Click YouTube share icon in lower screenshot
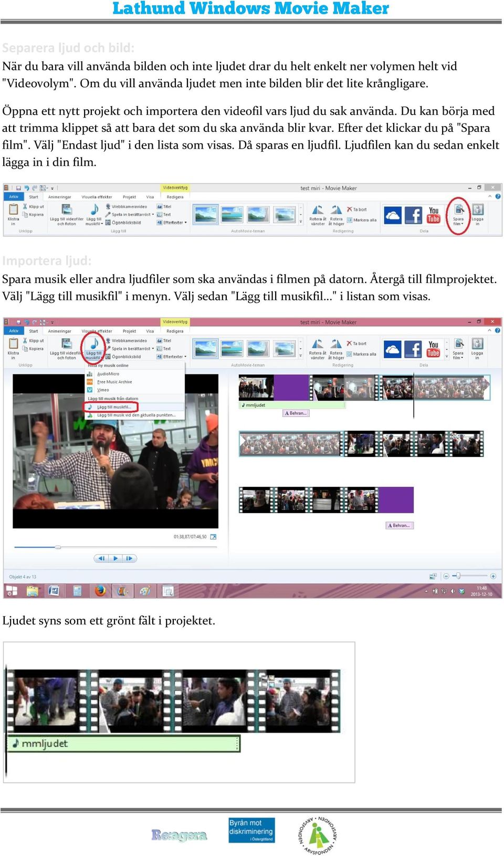504x856 pixels. tap(434, 349)
